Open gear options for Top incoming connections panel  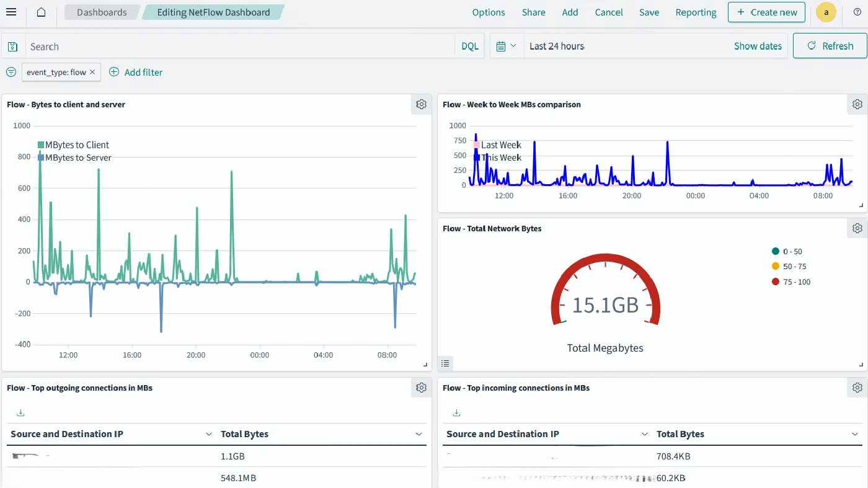pos(857,388)
